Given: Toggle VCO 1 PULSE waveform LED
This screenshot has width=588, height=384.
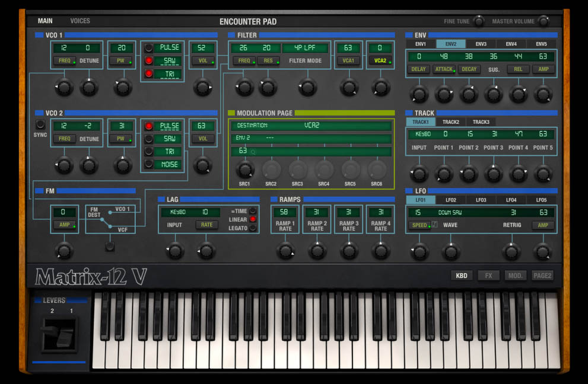Looking at the screenshot, I should click(x=149, y=47).
